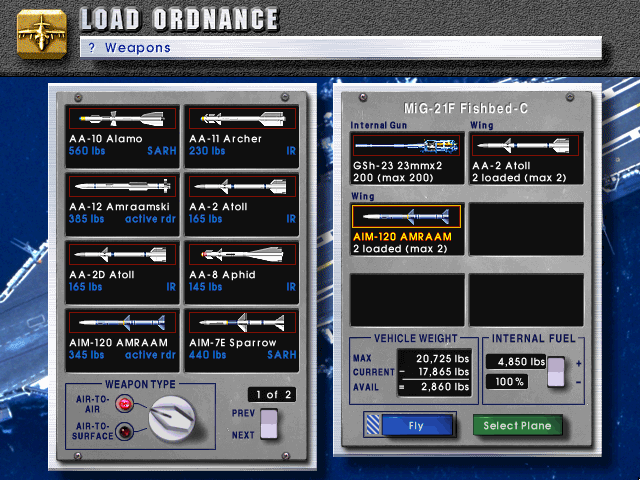
Task: Click '2 loaded (max 2)' under AIM-120 AMRAAM
Action: tap(400, 249)
